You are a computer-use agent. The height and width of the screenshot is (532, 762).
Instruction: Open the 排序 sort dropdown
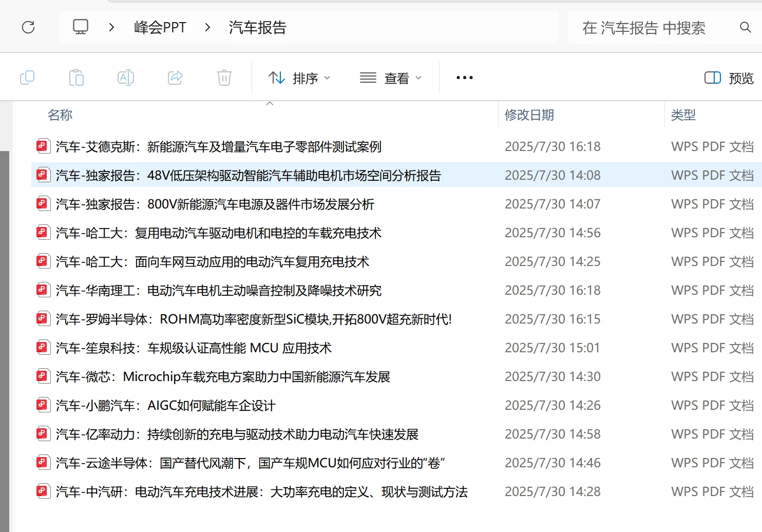(x=299, y=78)
